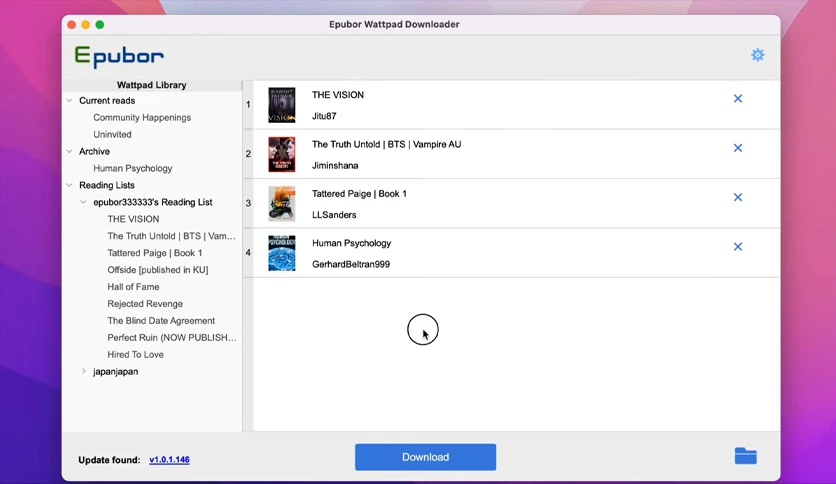The image size is (836, 484).
Task: Click the Archive label
Action: click(x=94, y=151)
